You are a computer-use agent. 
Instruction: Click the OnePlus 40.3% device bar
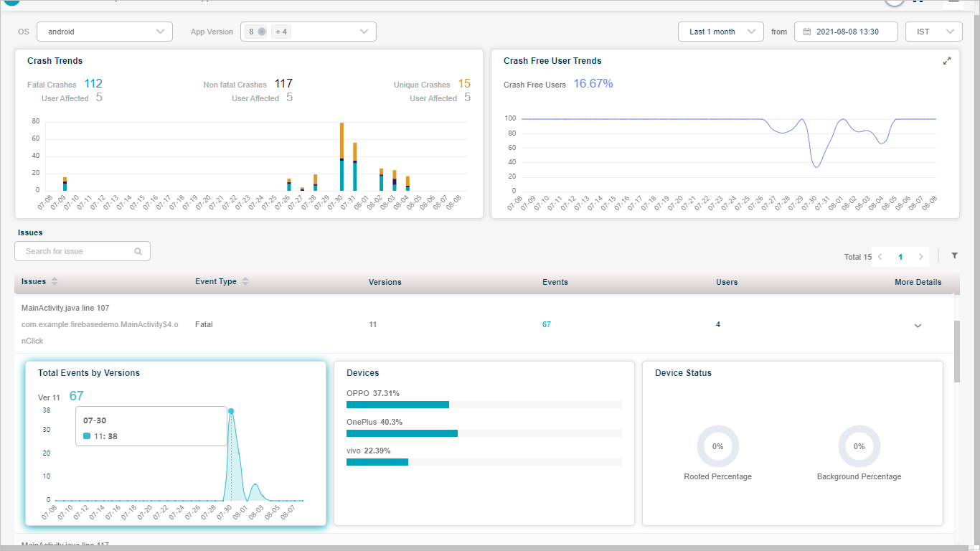coord(402,433)
